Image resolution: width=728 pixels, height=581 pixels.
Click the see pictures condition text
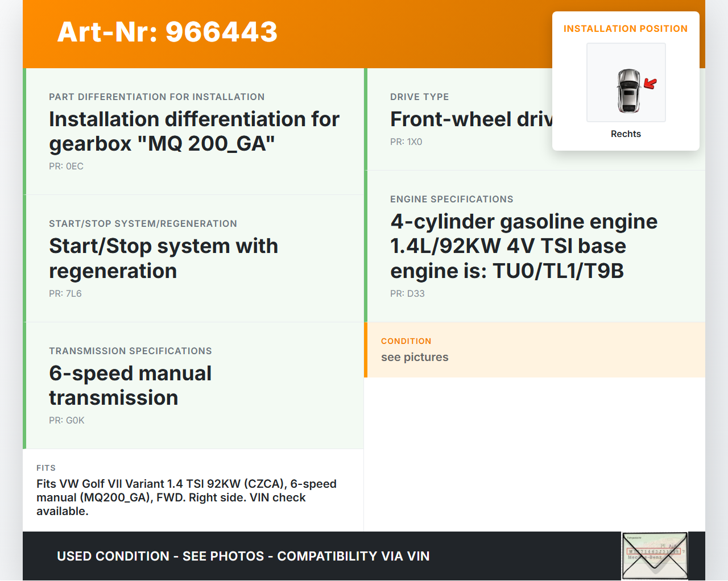(x=415, y=358)
